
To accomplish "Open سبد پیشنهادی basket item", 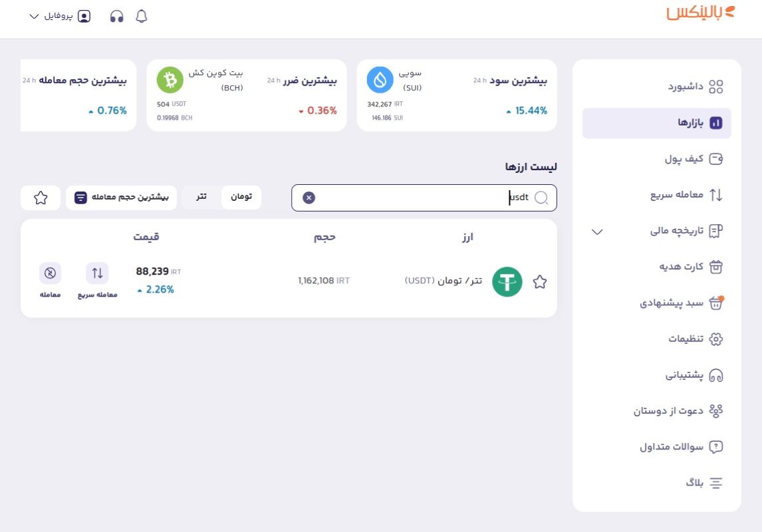I will pyautogui.click(x=656, y=303).
